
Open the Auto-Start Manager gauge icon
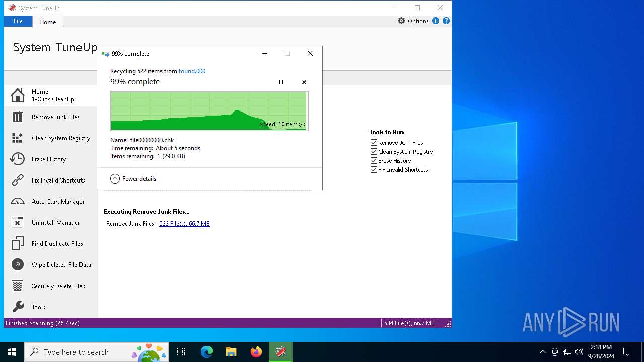[18, 201]
